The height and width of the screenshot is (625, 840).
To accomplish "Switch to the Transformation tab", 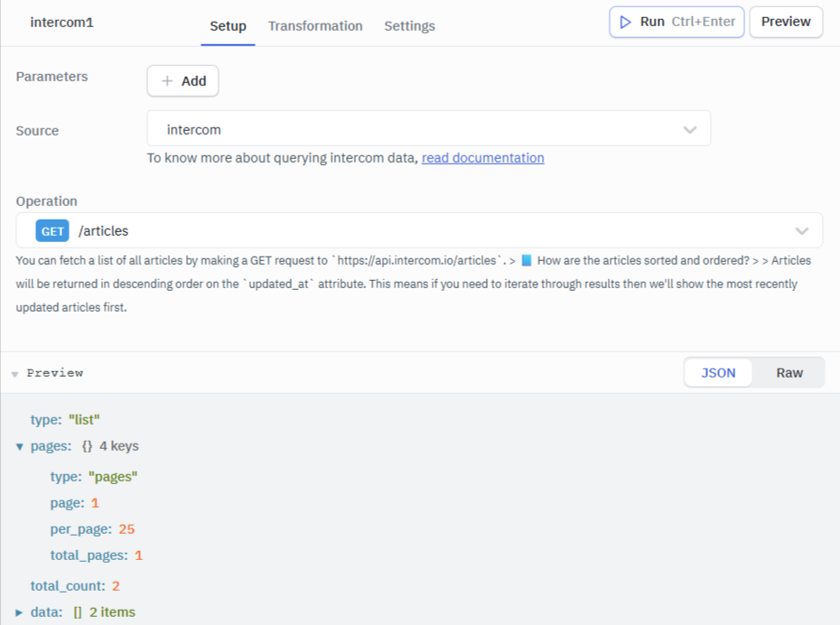I will pos(315,25).
